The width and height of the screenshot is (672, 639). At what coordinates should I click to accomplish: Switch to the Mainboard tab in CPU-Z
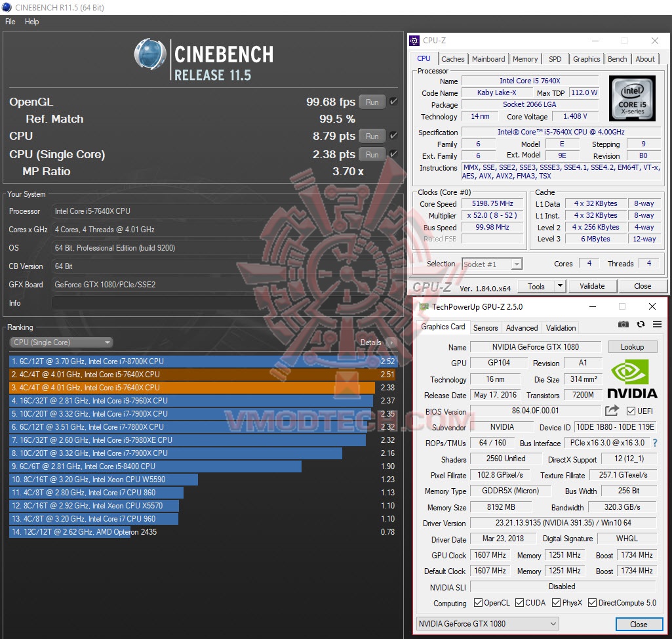(488, 59)
